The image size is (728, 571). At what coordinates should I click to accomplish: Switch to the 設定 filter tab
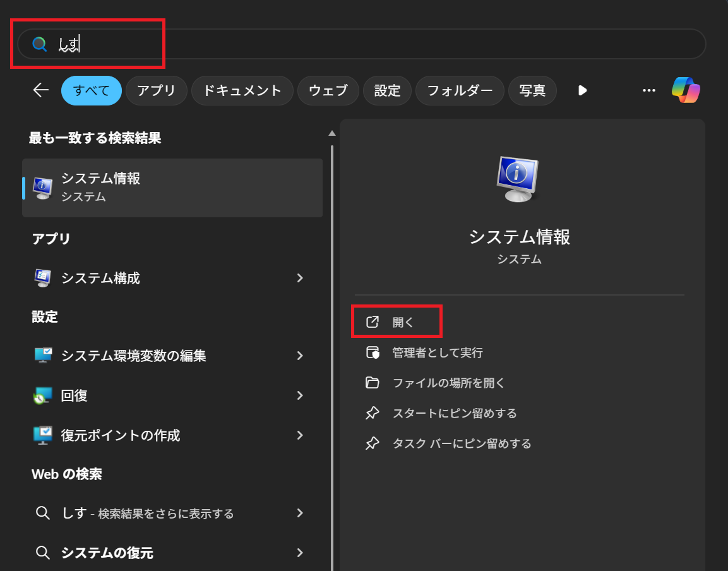pos(387,90)
